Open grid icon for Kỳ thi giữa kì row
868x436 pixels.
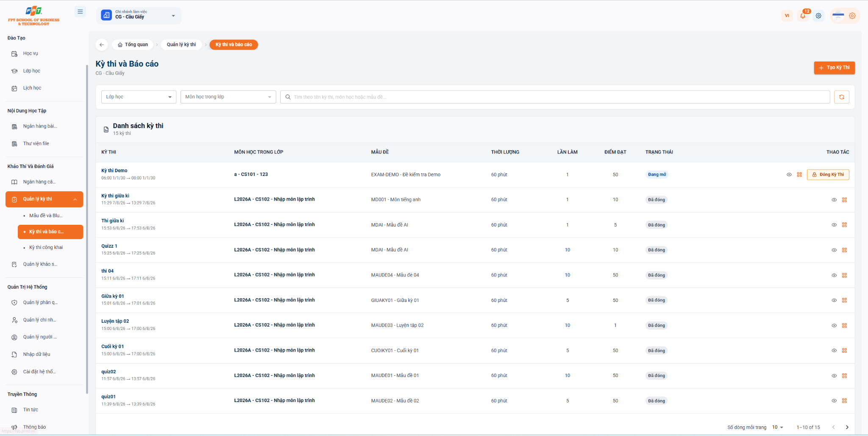tap(844, 200)
